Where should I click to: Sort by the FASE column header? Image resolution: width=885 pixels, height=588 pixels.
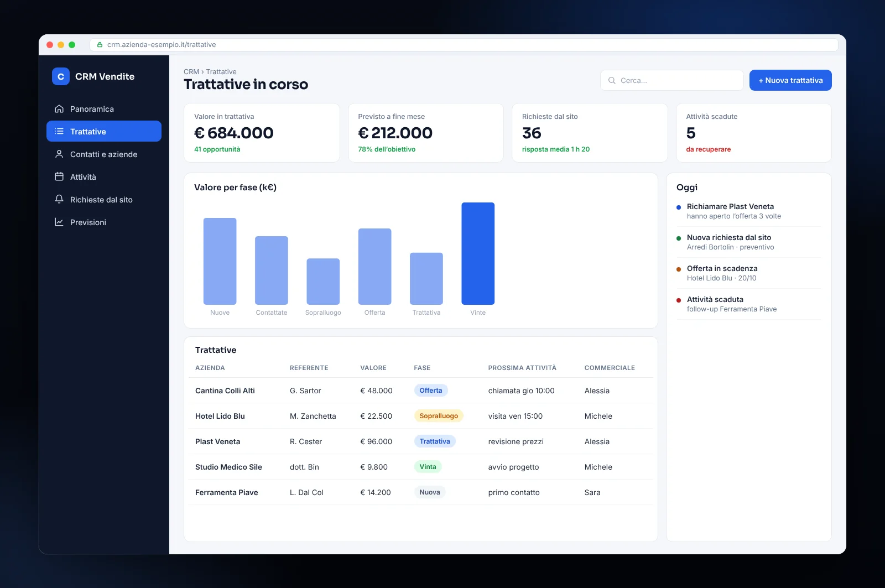coord(422,368)
